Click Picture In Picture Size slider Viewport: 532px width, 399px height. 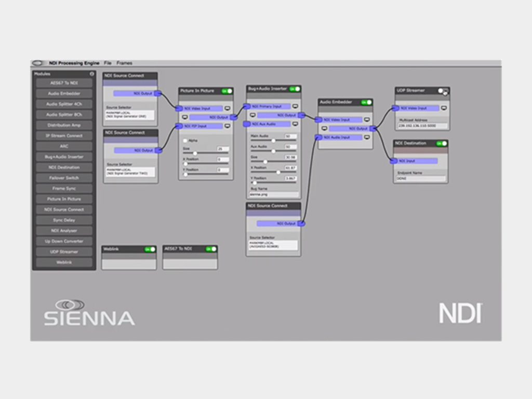pos(206,153)
